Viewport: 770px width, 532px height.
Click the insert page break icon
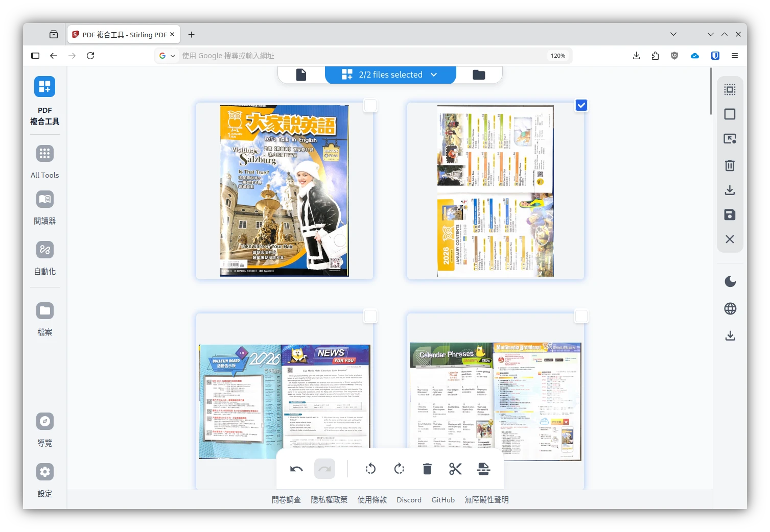[x=483, y=469]
